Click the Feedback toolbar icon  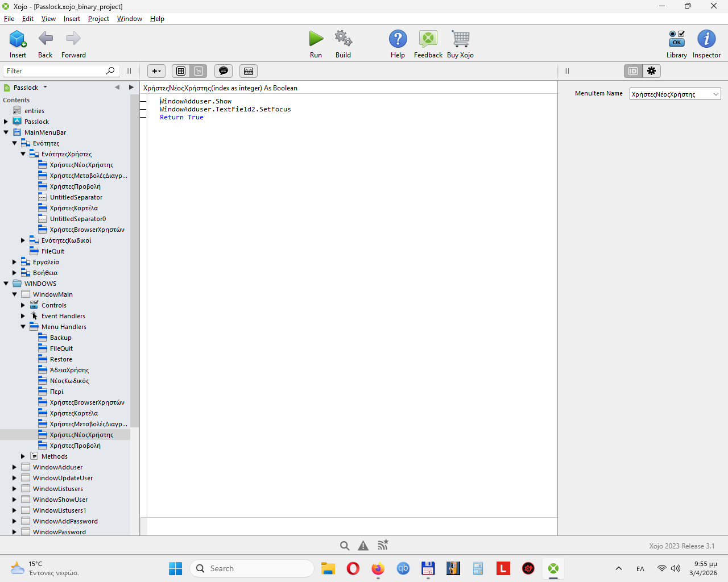pyautogui.click(x=428, y=39)
